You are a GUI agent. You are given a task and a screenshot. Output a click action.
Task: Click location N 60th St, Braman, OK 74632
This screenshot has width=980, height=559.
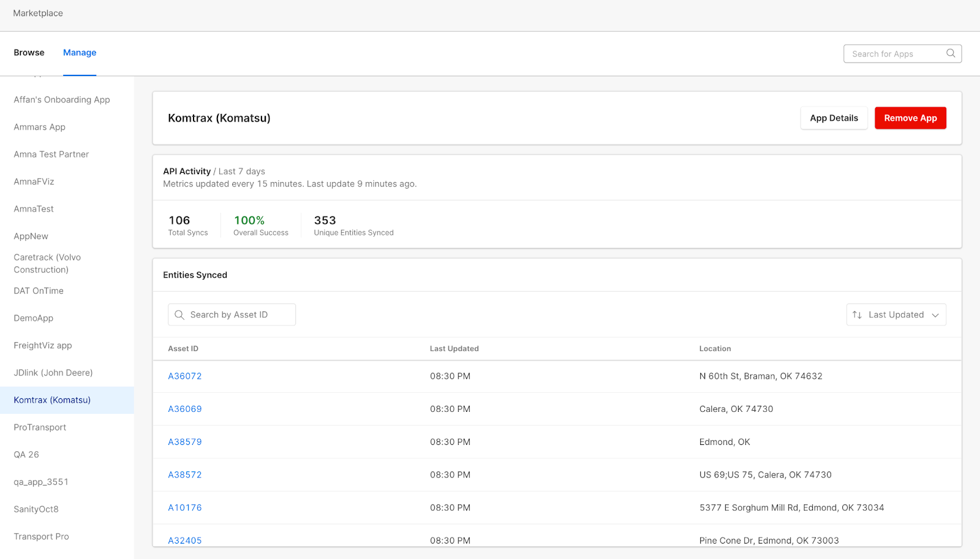click(761, 376)
